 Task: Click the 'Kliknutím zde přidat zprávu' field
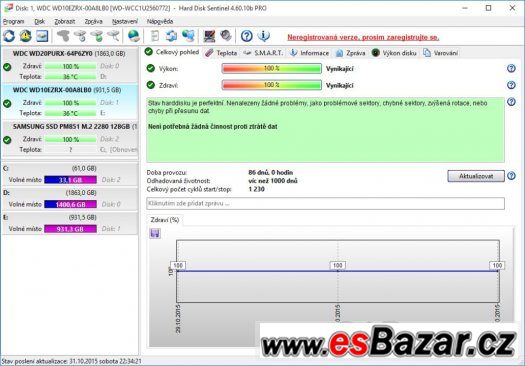point(325,203)
